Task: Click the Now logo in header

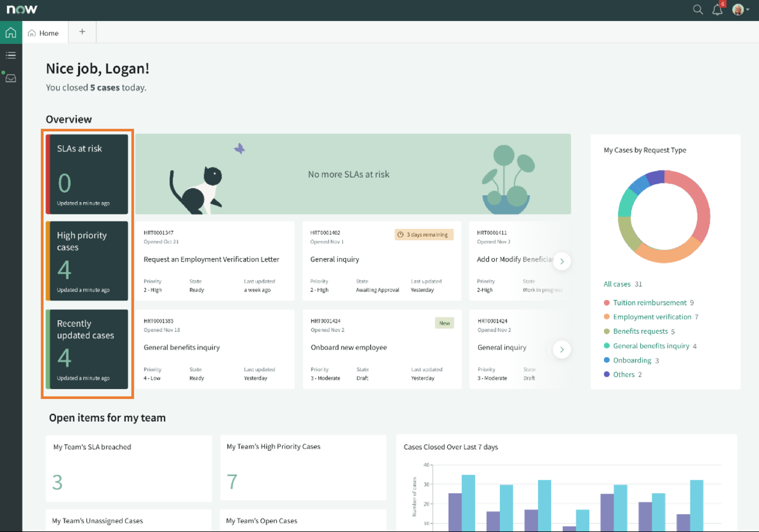Action: pyautogui.click(x=22, y=9)
